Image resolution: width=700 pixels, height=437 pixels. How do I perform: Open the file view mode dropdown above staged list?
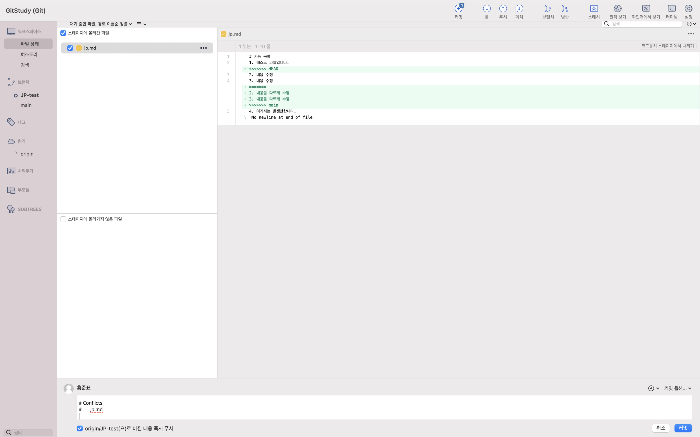101,24
